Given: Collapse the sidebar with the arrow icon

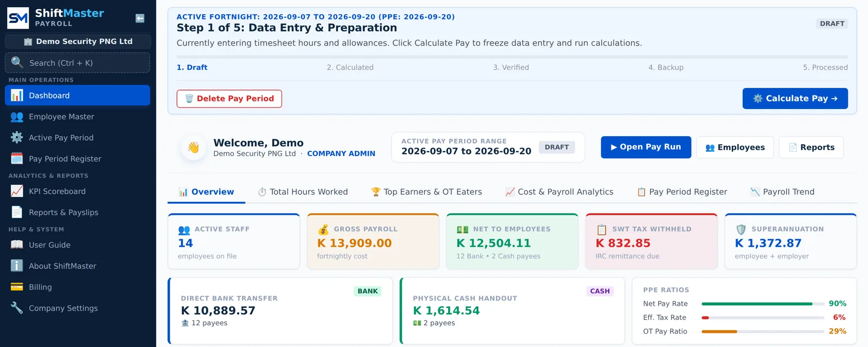Looking at the screenshot, I should 140,18.
